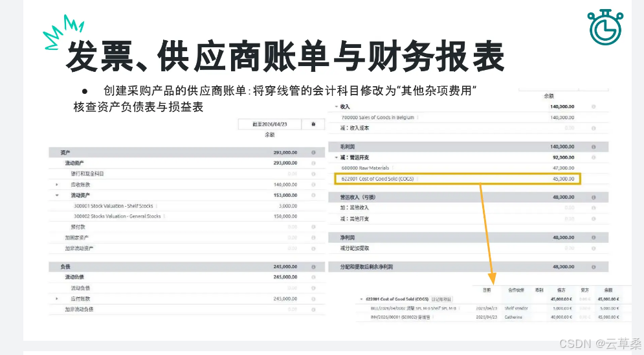Screen dimensions: 644x355
Task: Click info icon on 应付账款 row
Action: 313,299
